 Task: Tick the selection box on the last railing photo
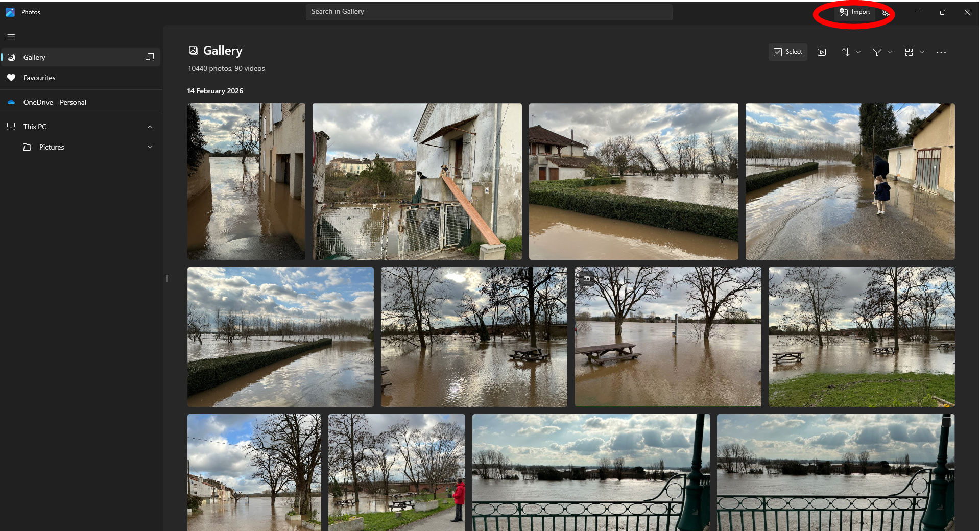point(946,422)
